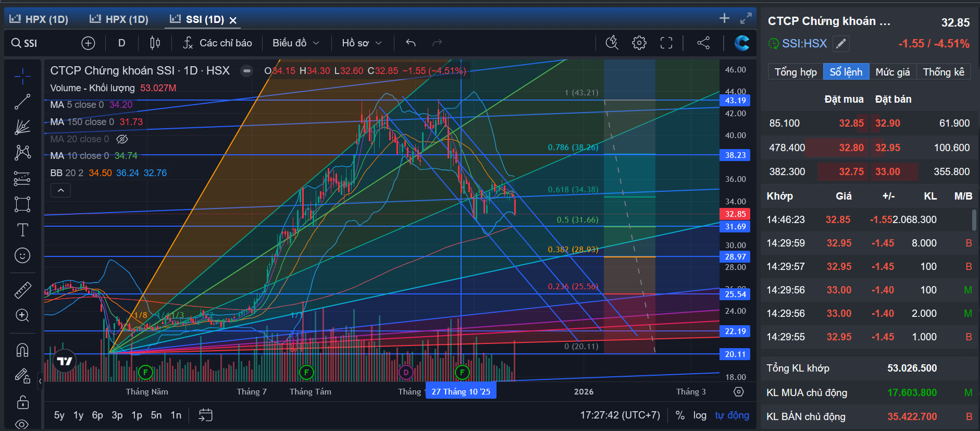980x431 pixels.
Task: Lock all drawing tools
Action: (22, 402)
